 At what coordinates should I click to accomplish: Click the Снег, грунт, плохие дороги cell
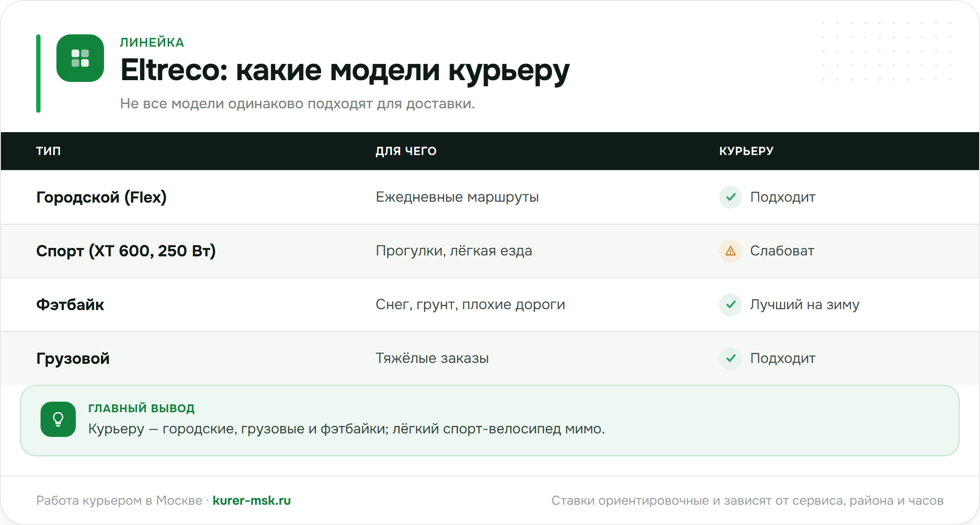470,304
